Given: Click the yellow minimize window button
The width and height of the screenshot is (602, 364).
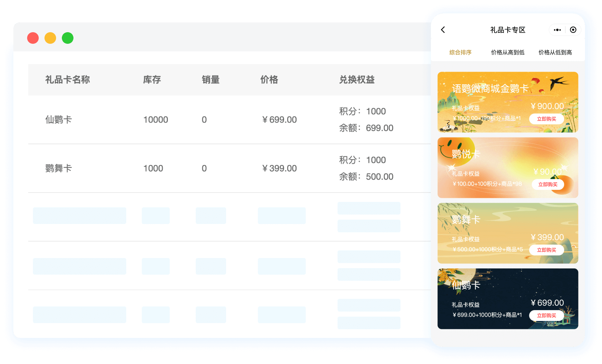Looking at the screenshot, I should coord(50,38).
